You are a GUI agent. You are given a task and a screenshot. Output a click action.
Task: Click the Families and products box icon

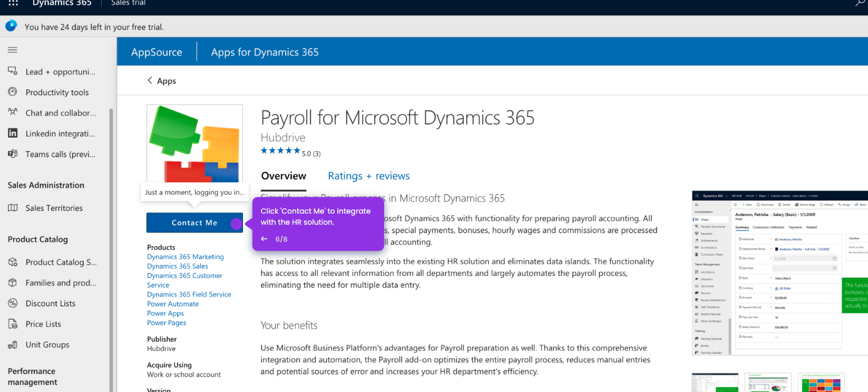click(x=13, y=282)
